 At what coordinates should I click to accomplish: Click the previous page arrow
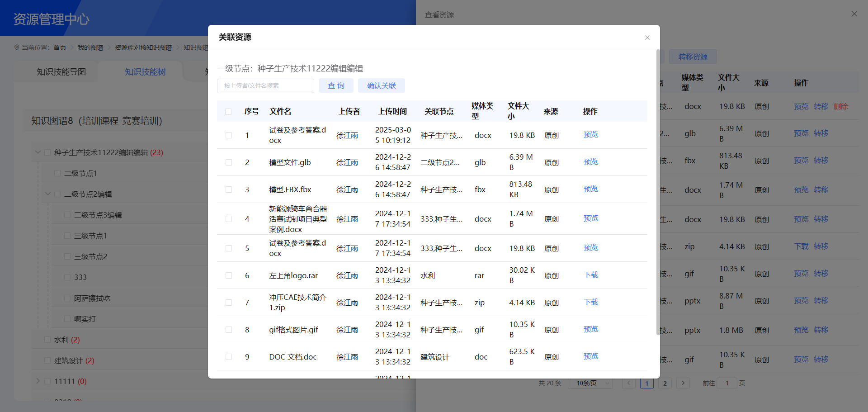628,383
